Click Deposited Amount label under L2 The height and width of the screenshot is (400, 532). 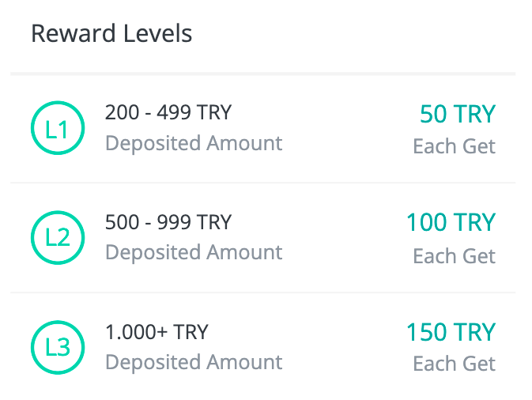coord(194,252)
